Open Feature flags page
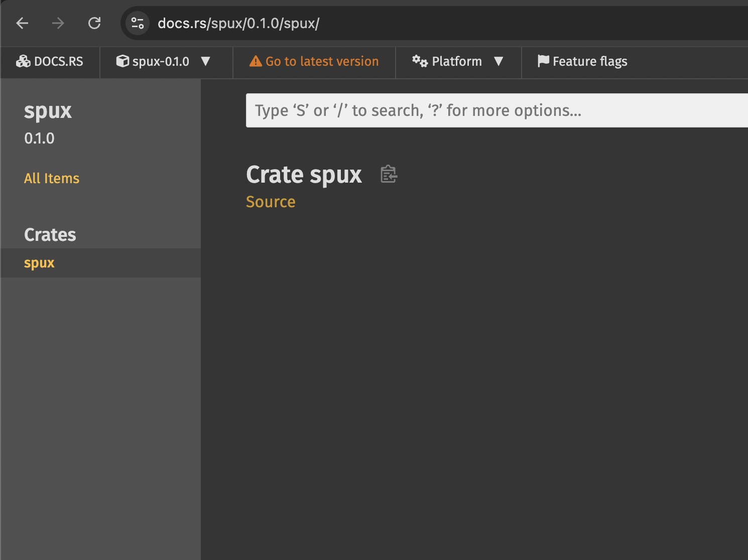This screenshot has width=748, height=560. [582, 62]
